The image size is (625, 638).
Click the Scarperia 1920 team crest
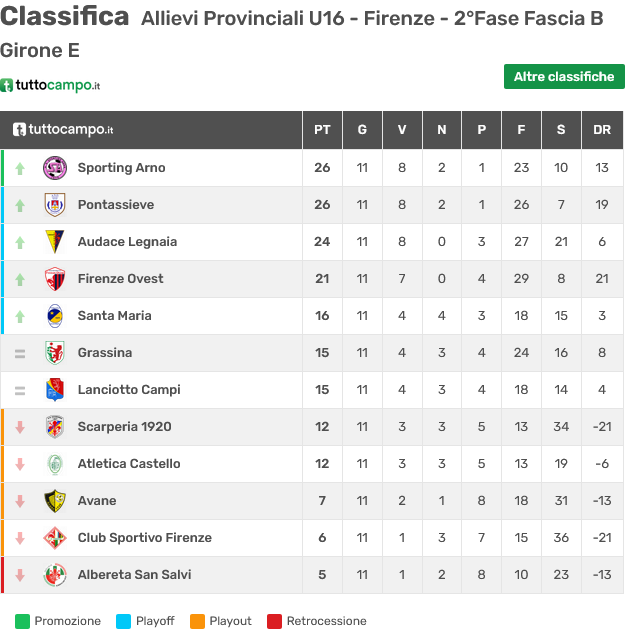pyautogui.click(x=55, y=427)
